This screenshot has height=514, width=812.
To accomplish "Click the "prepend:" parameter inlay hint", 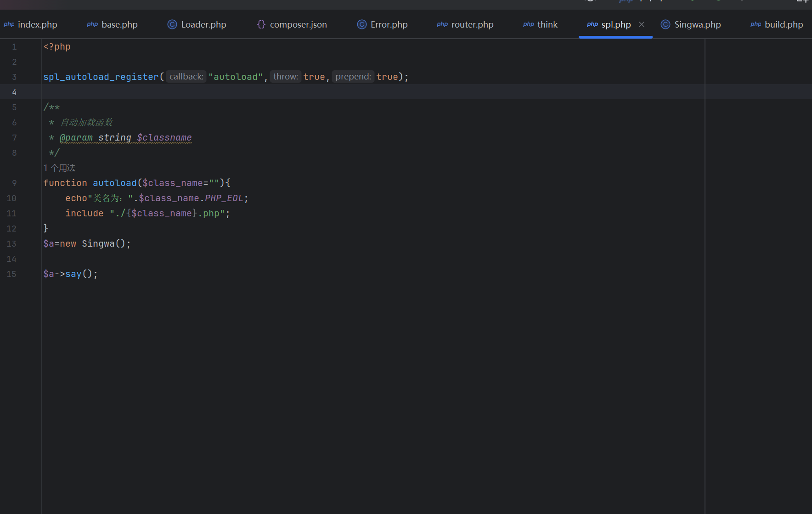I will coord(353,77).
